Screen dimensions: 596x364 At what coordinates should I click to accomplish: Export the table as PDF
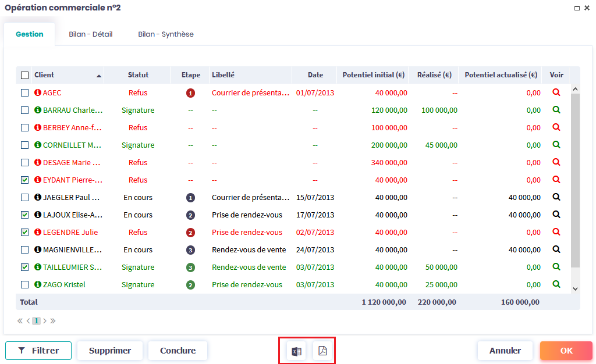coord(322,351)
